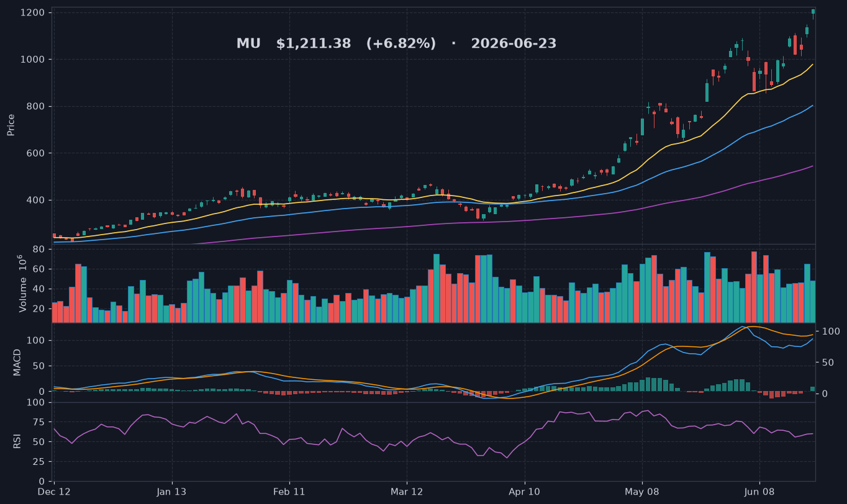
Task: Select the $1,211.38 price in the chart title
Action: point(314,44)
